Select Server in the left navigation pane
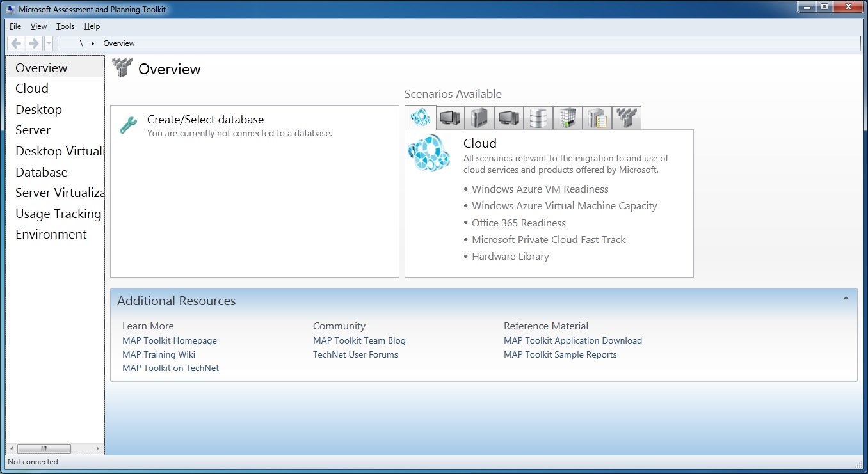The image size is (868, 474). tap(33, 130)
